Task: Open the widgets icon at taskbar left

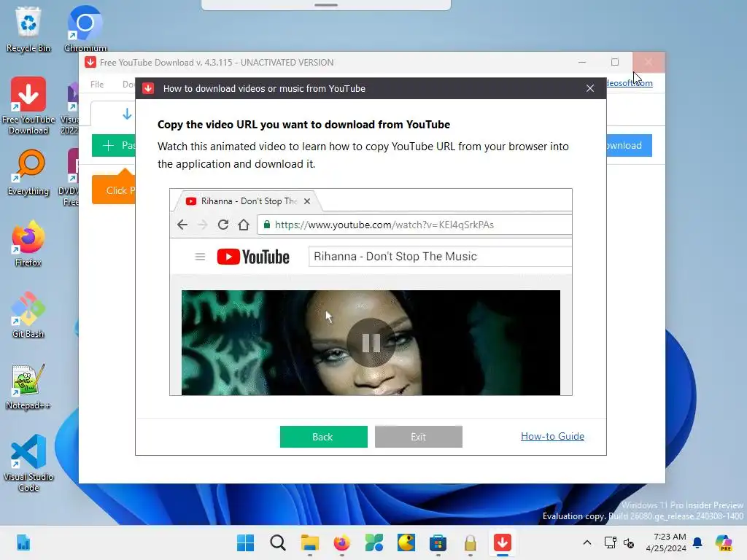Action: (23, 542)
